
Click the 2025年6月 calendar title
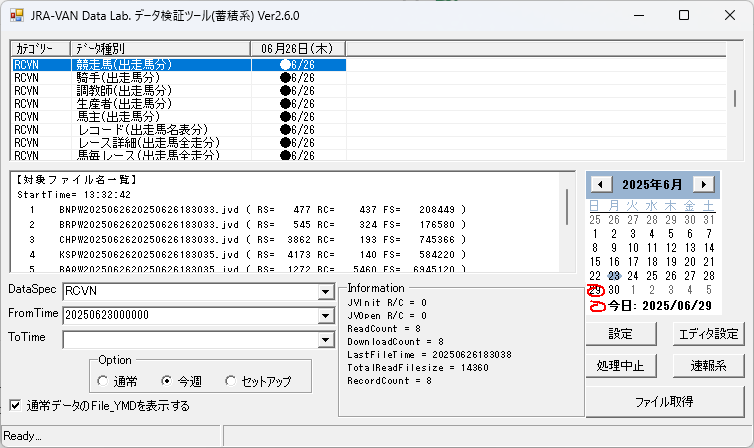(x=652, y=185)
